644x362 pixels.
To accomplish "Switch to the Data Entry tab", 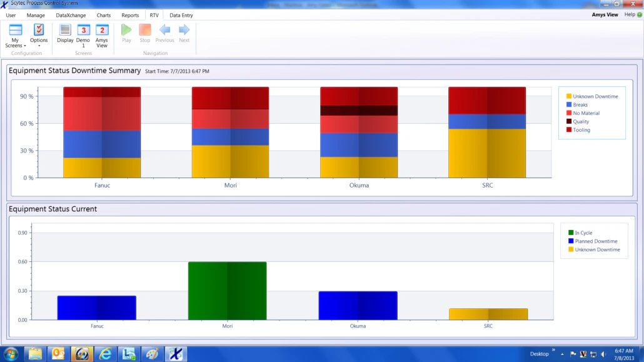I will point(181,14).
